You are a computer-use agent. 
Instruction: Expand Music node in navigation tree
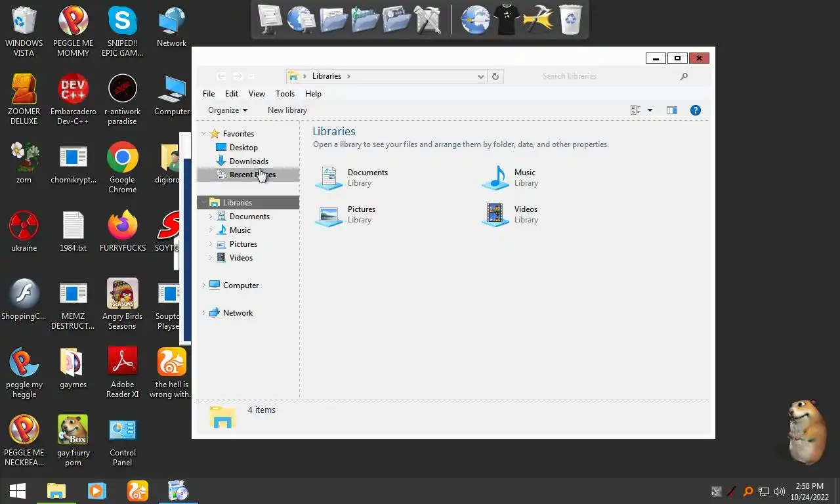tap(211, 230)
